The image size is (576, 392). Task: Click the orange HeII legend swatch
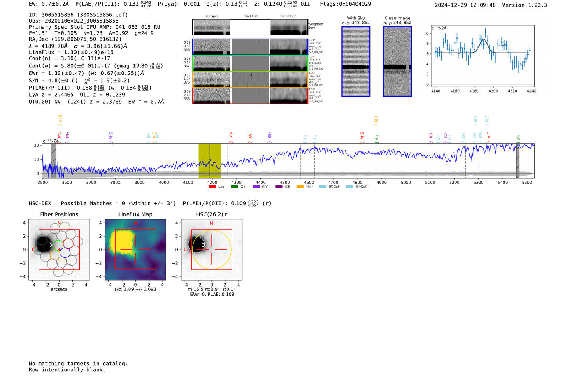pos(300,186)
